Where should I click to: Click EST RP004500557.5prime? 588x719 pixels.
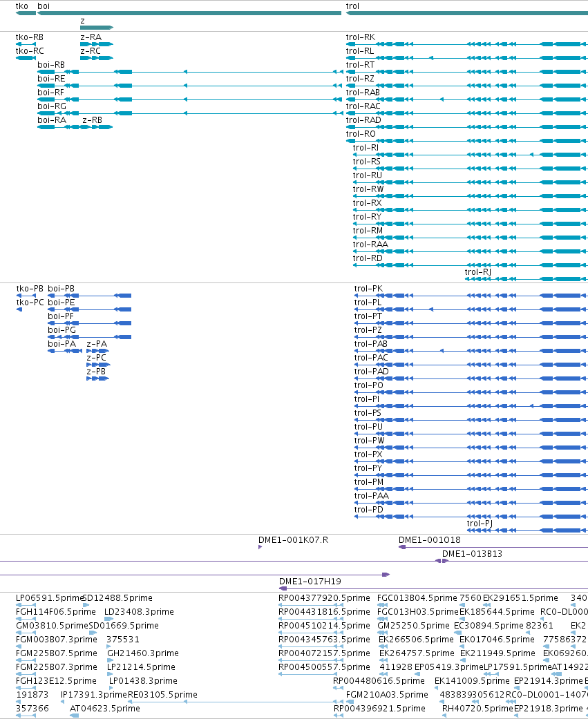coord(324,667)
